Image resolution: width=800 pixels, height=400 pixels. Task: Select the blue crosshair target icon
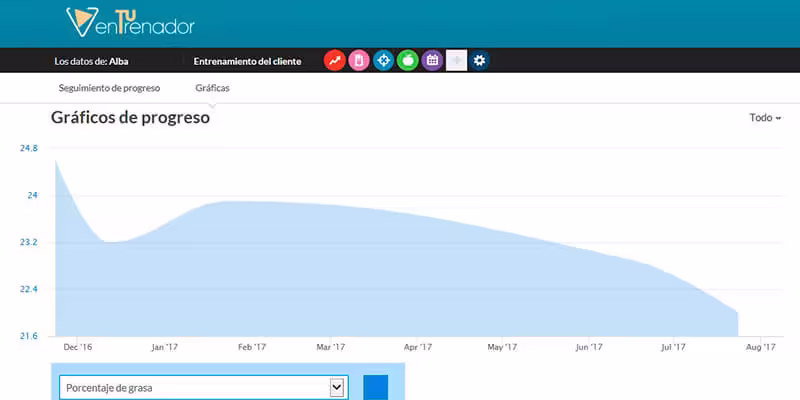(x=383, y=61)
